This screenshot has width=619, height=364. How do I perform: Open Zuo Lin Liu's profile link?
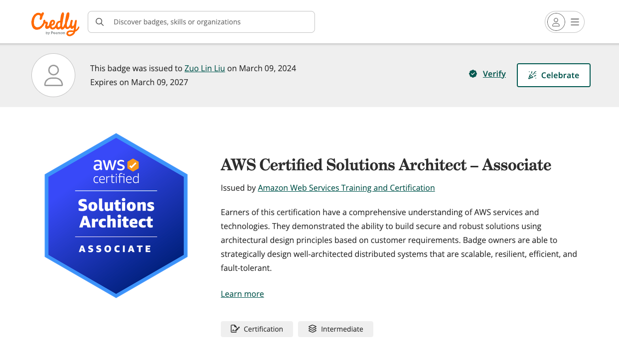tap(205, 68)
